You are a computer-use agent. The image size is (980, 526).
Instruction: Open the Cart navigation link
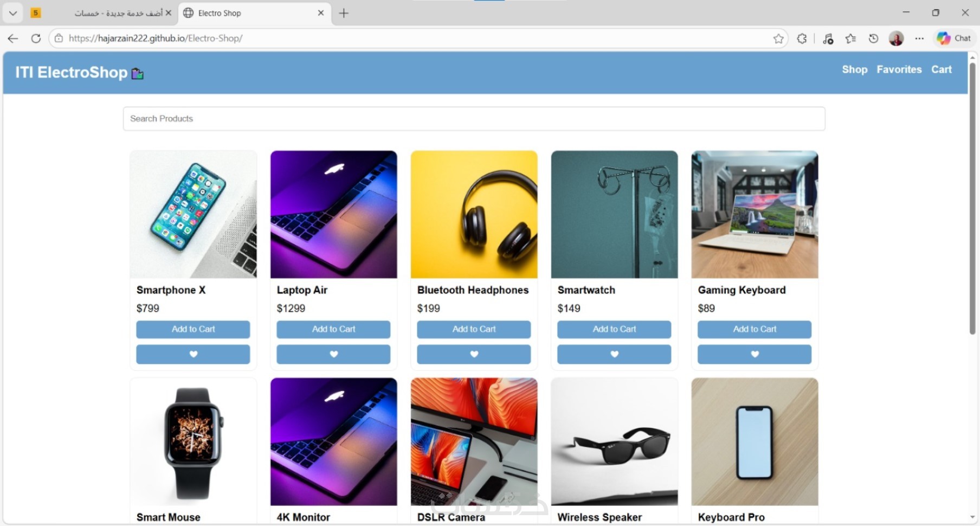tap(942, 69)
